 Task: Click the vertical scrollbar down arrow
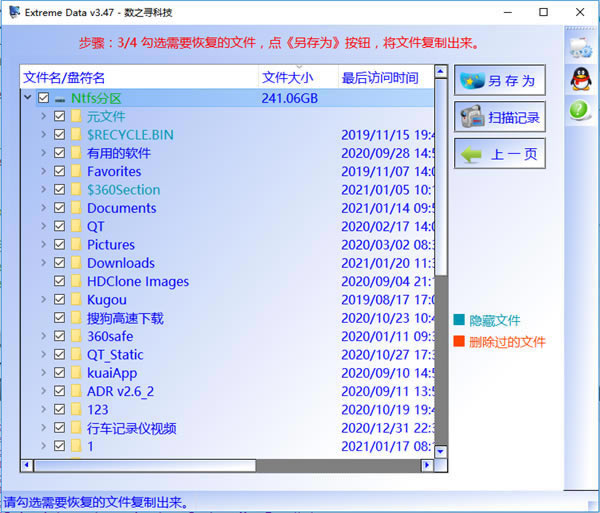[x=441, y=452]
